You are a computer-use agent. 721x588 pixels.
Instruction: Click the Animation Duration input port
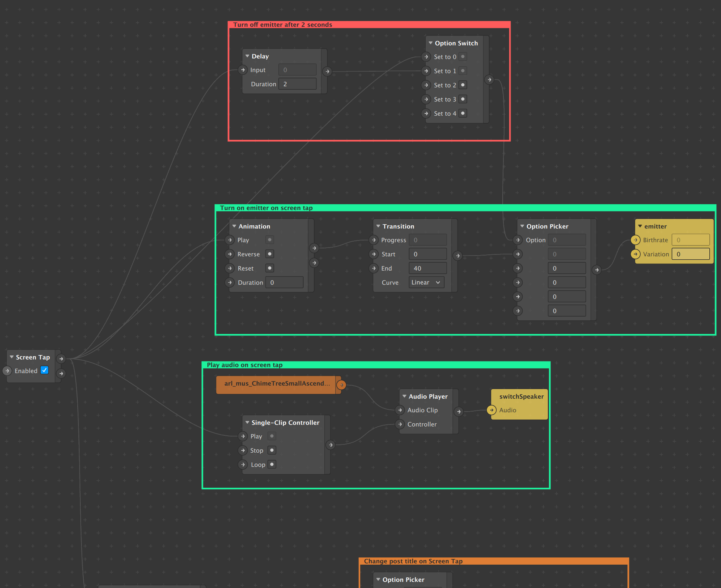point(230,283)
